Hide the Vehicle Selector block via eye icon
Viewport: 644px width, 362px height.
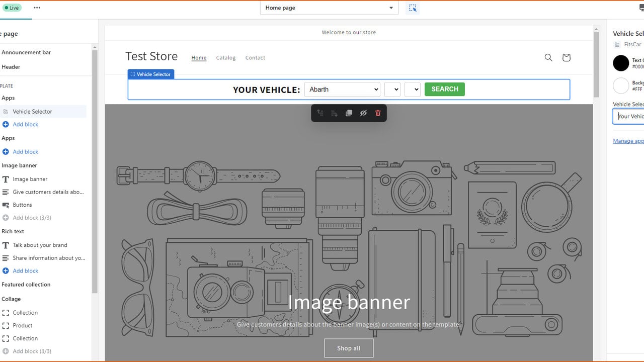[x=363, y=113]
